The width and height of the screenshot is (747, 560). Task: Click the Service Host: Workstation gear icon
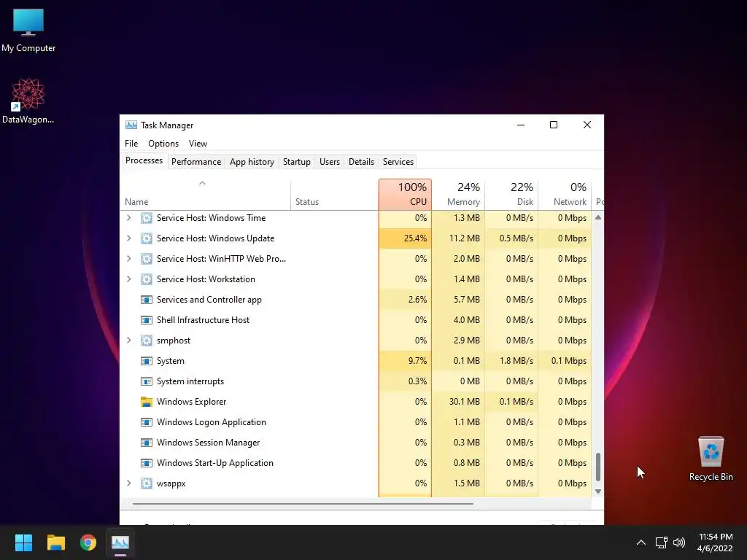[x=146, y=279]
